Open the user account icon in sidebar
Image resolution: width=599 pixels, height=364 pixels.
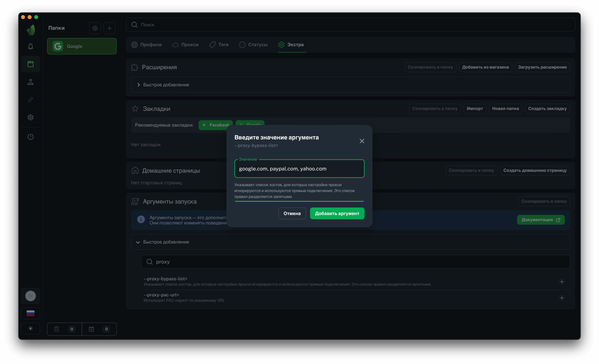pos(30,82)
